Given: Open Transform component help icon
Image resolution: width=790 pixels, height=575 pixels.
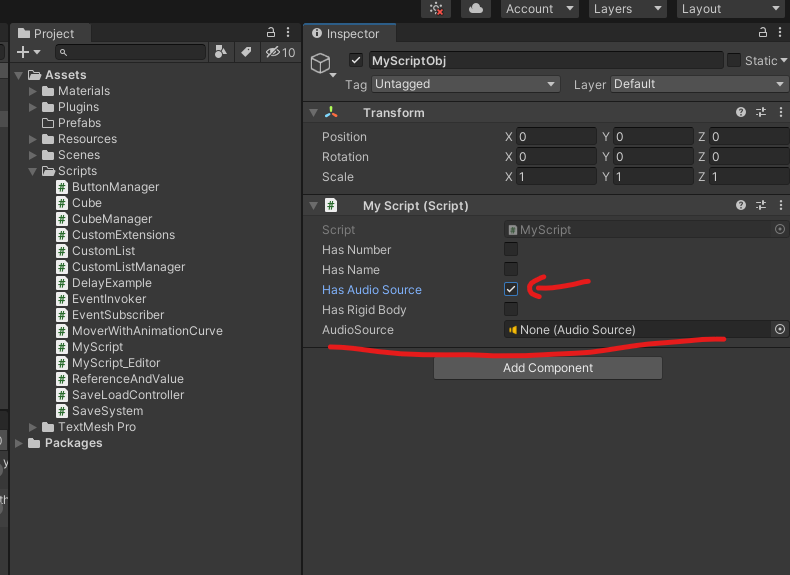Looking at the screenshot, I should tap(741, 112).
